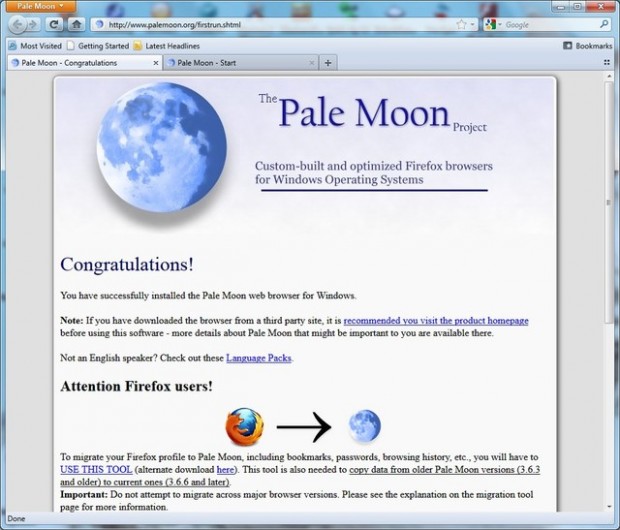Go forward with the Forward arrow button
The height and width of the screenshot is (530, 620).
(x=33, y=25)
